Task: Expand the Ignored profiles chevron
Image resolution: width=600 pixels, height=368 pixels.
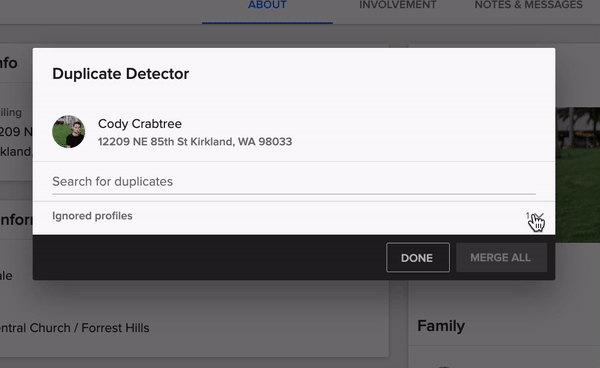Action: point(539,216)
